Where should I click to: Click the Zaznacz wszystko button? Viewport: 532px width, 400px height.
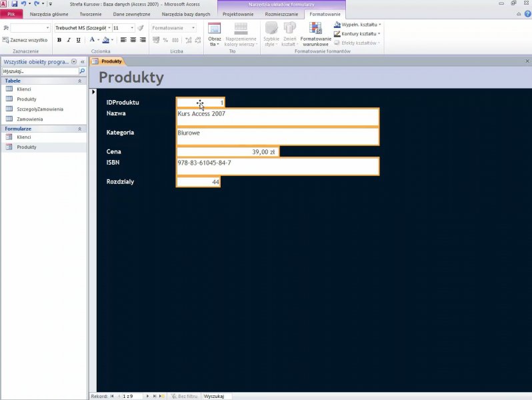[x=25, y=40]
